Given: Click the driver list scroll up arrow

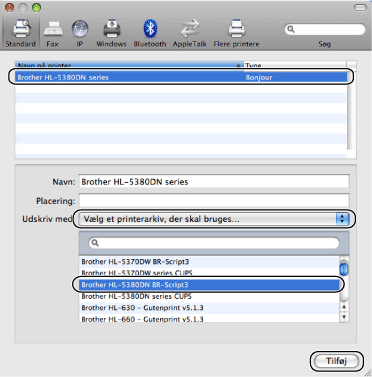Looking at the screenshot, I should 344,307.
